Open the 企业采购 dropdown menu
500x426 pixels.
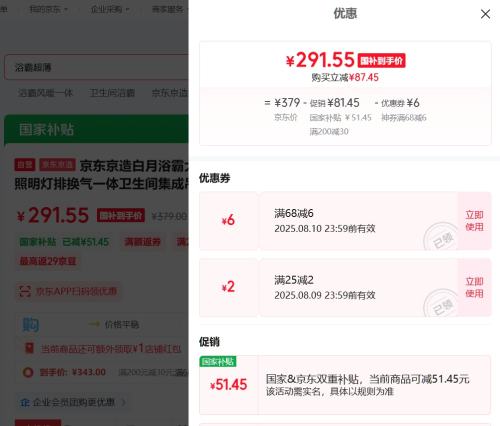109,9
